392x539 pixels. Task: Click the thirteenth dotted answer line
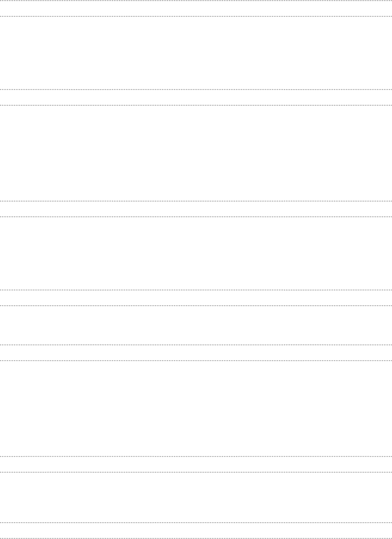click(x=196, y=523)
